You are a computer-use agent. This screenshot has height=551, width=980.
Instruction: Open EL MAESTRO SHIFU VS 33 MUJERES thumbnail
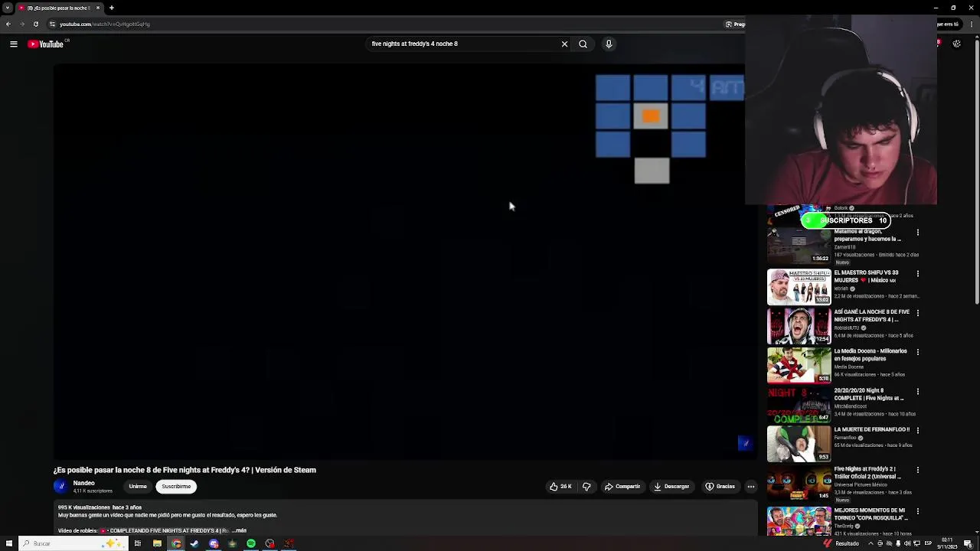(x=799, y=287)
